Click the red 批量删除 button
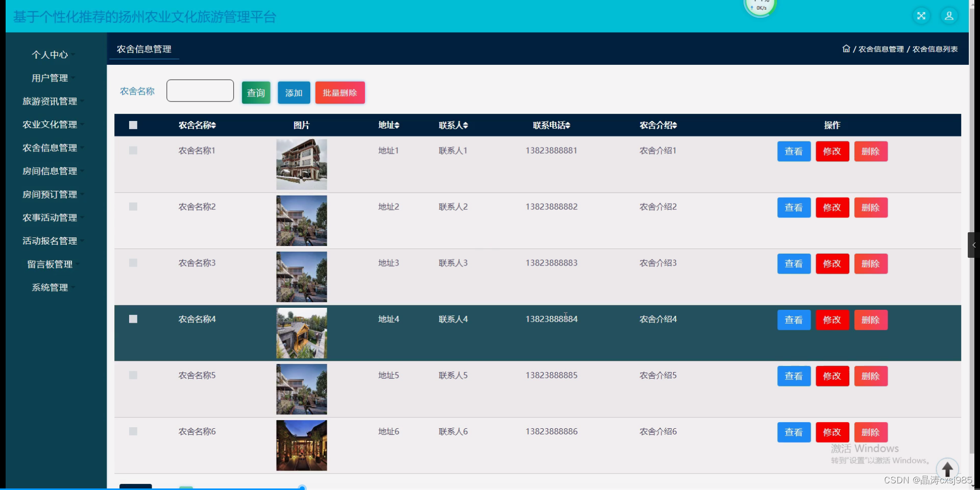The height and width of the screenshot is (490, 980). pyautogui.click(x=340, y=93)
